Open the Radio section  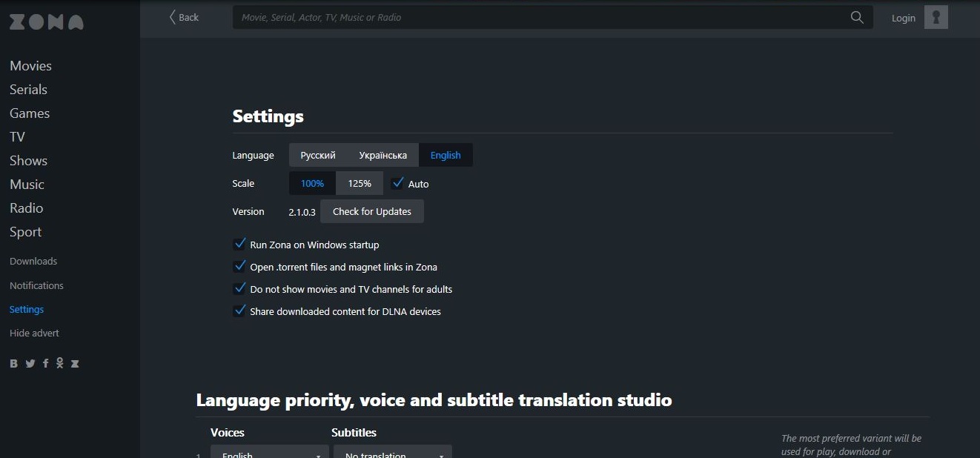coord(26,208)
